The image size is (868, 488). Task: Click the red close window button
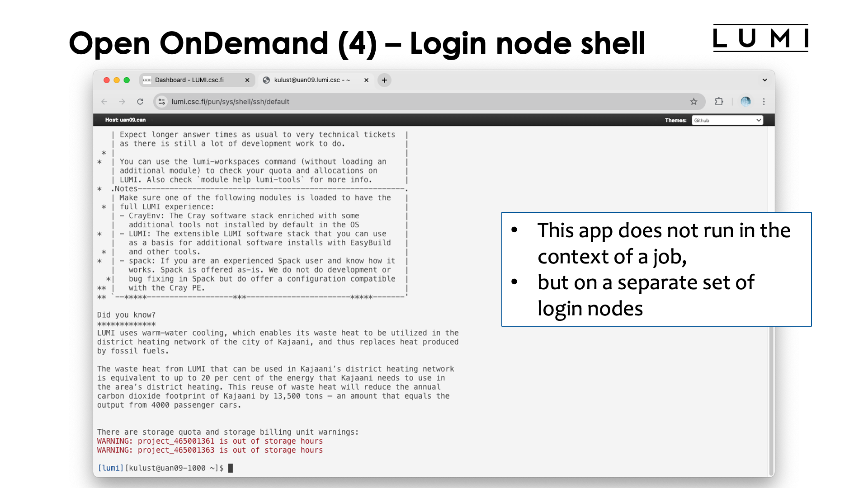(107, 80)
